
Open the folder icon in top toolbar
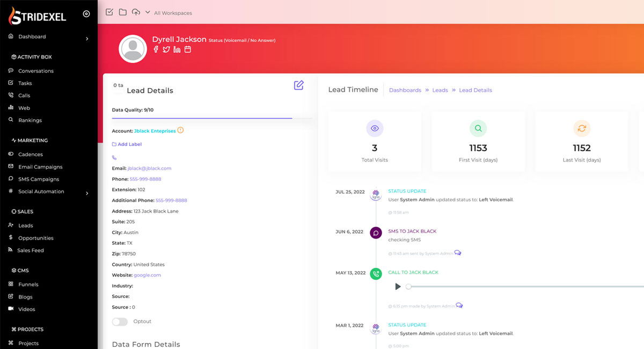123,12
